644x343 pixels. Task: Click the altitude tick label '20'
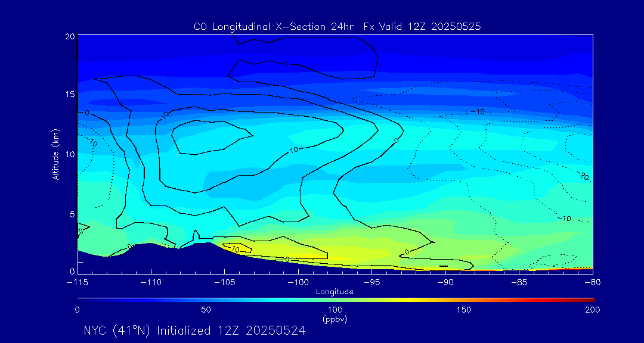coord(70,36)
